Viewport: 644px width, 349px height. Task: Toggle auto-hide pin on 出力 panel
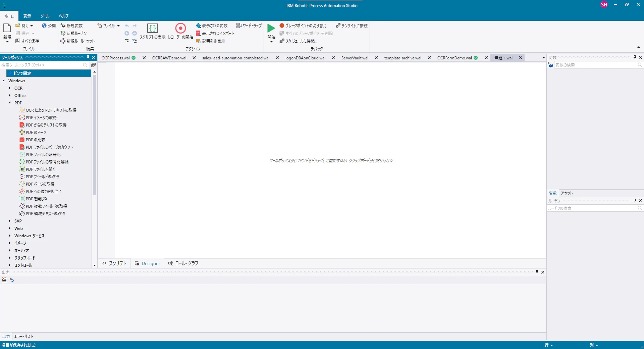[x=537, y=272]
